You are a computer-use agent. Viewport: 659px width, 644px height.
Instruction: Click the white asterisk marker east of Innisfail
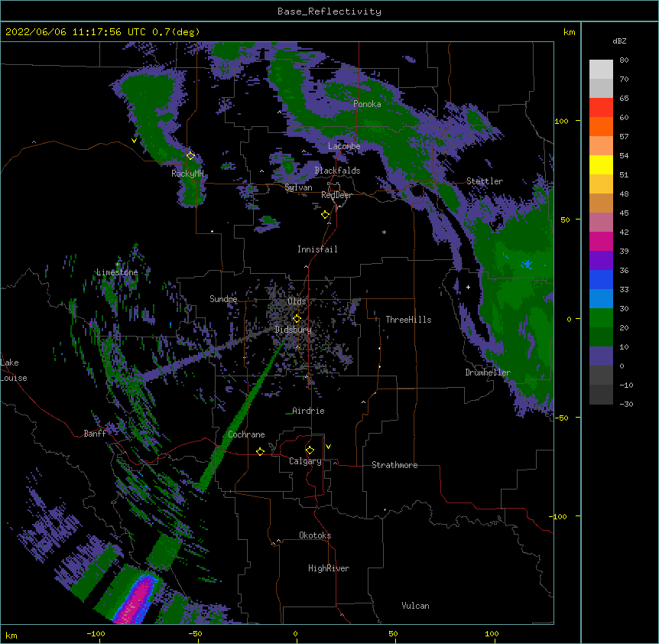click(384, 233)
